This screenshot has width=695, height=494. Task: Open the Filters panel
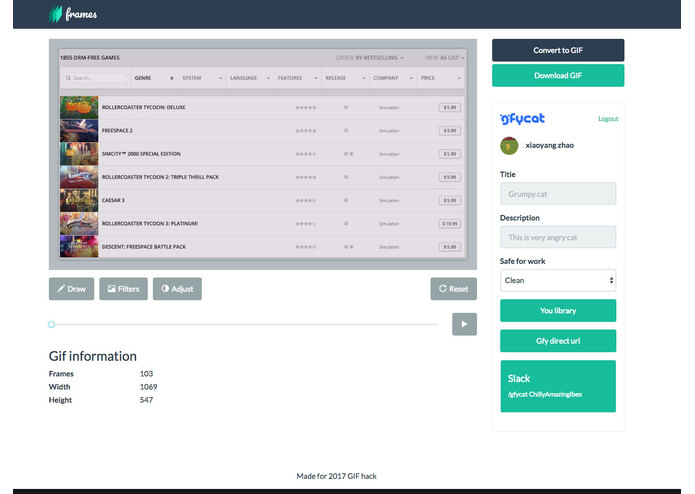click(x=123, y=289)
